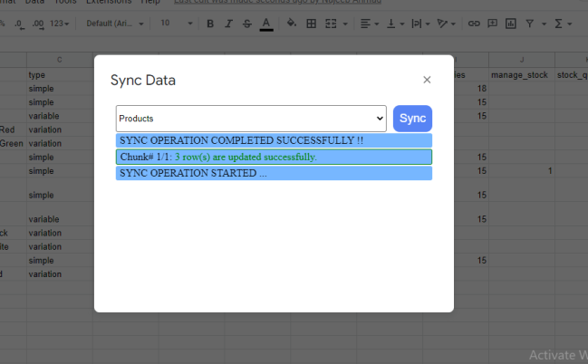Screen dimensions: 588x364
Task: Open the borders tool
Action: [312, 24]
